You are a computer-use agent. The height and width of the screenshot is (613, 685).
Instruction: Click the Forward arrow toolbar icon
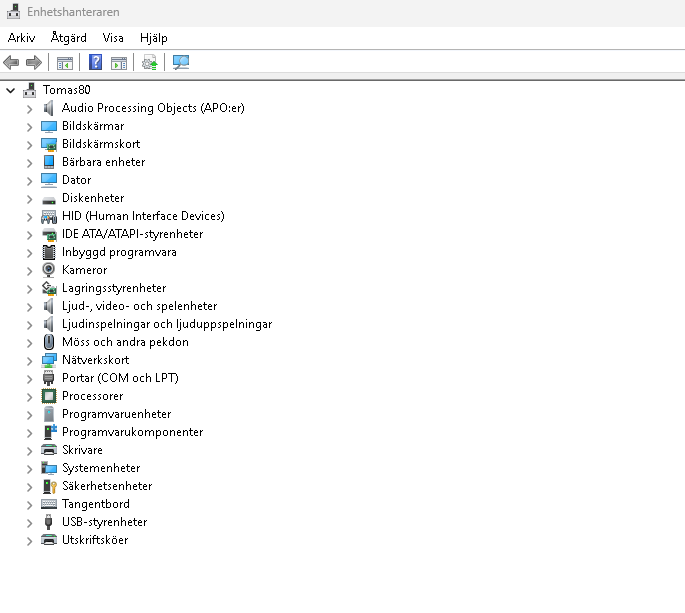pyautogui.click(x=34, y=62)
